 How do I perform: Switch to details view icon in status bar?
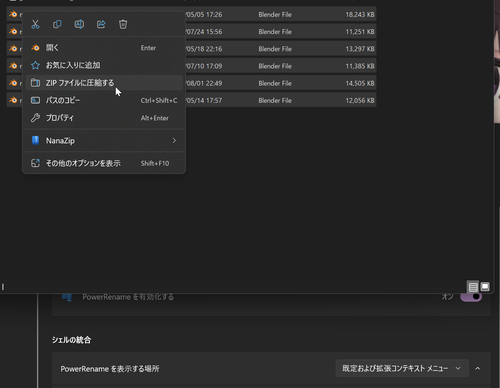[x=473, y=287]
